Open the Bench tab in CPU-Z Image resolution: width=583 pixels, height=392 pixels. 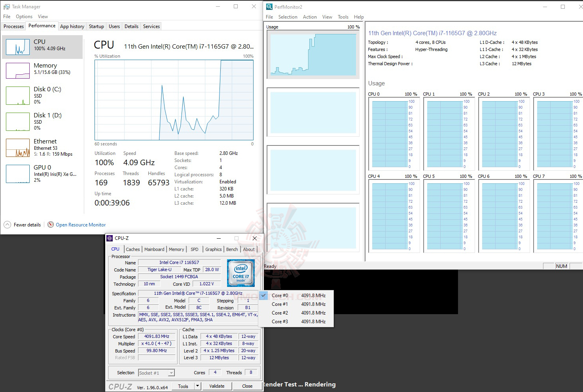pyautogui.click(x=232, y=249)
